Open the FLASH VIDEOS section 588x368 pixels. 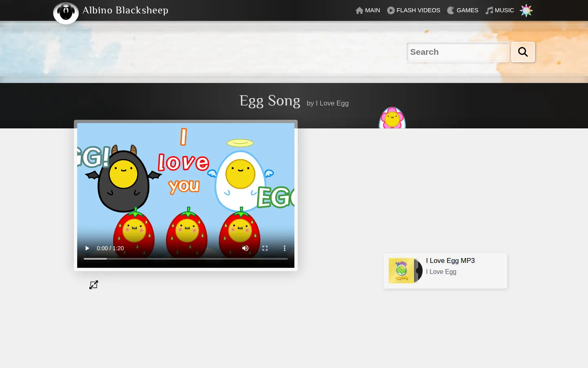414,10
